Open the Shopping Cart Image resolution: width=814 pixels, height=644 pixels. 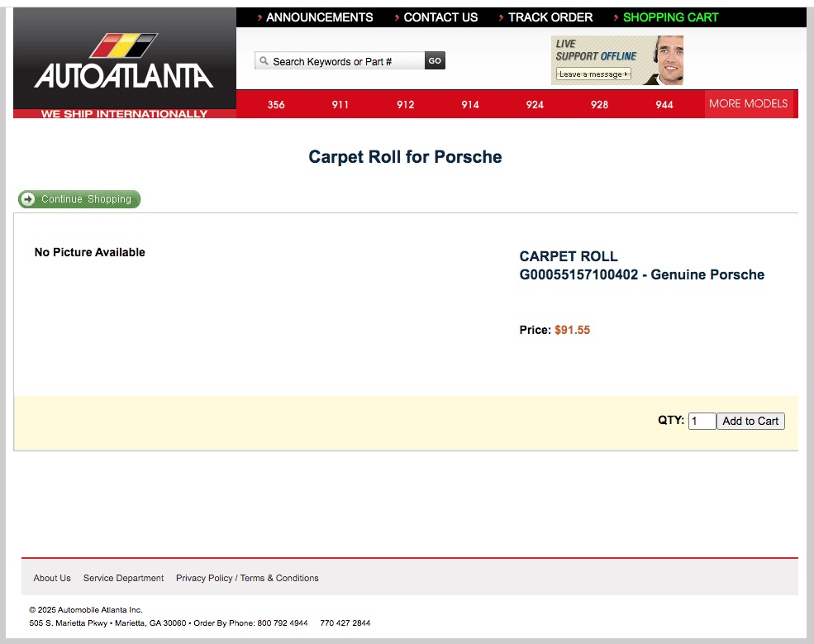pyautogui.click(x=670, y=17)
